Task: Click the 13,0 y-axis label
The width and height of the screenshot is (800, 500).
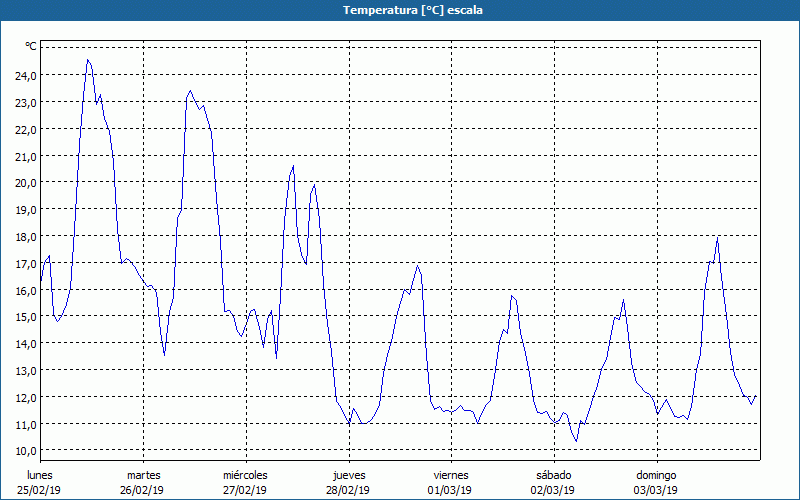Action: [26, 370]
